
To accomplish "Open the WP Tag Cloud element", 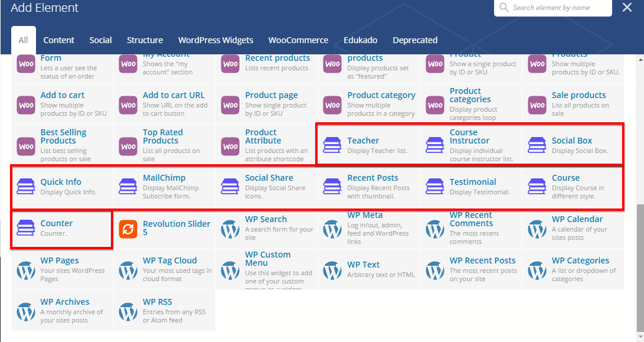I will pyautogui.click(x=169, y=260).
